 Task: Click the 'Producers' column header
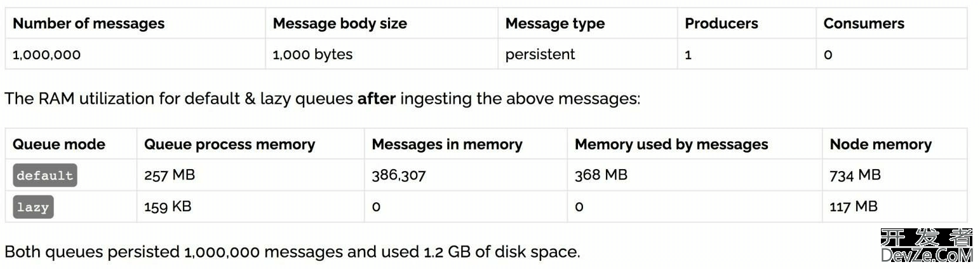[722, 24]
